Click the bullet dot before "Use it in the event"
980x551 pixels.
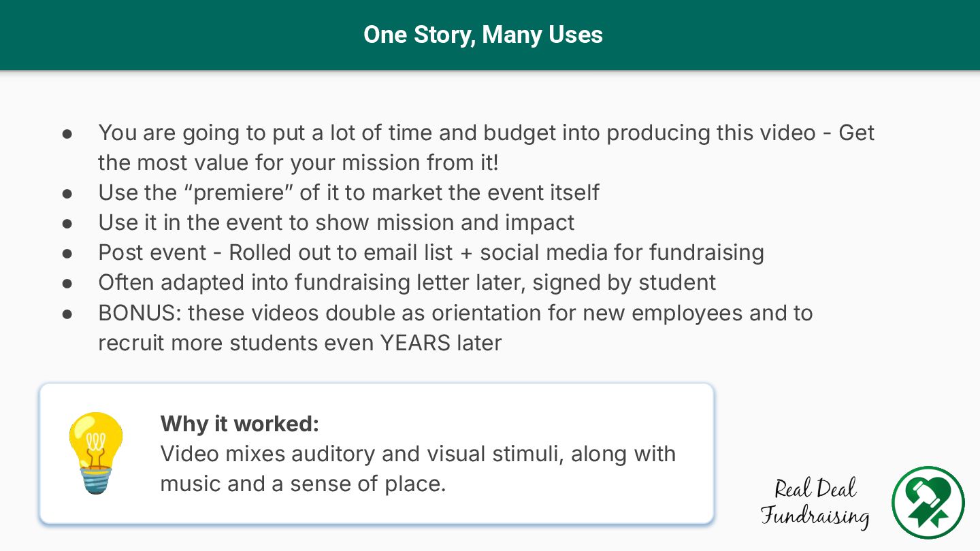67,223
